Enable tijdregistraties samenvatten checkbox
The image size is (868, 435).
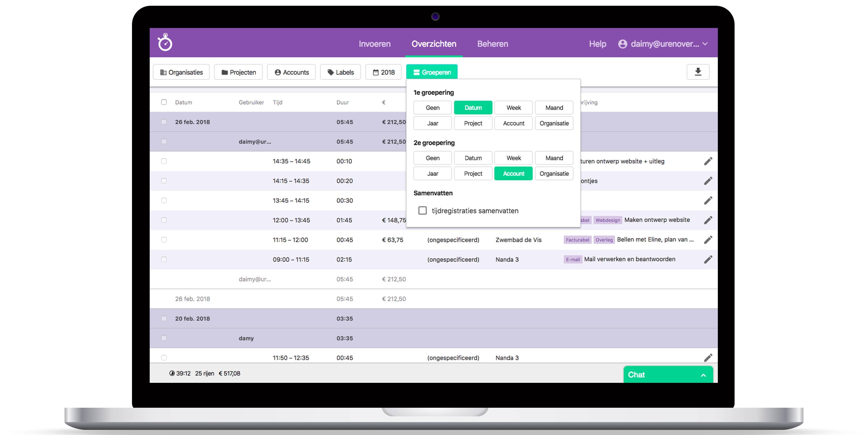click(x=422, y=210)
